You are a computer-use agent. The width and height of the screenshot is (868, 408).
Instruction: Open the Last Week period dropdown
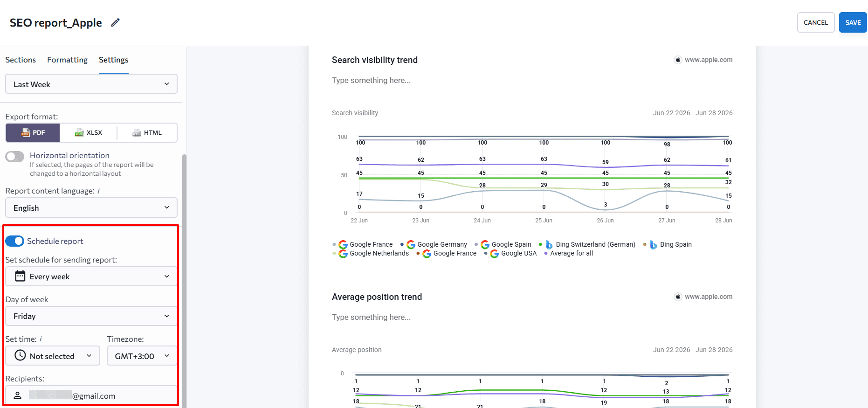[91, 84]
